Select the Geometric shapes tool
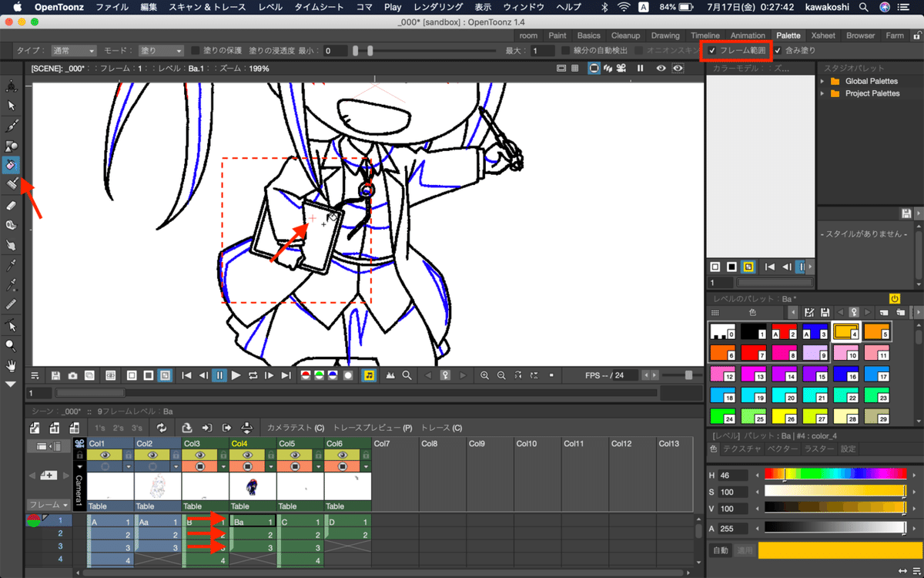The image size is (924, 578). click(12, 146)
